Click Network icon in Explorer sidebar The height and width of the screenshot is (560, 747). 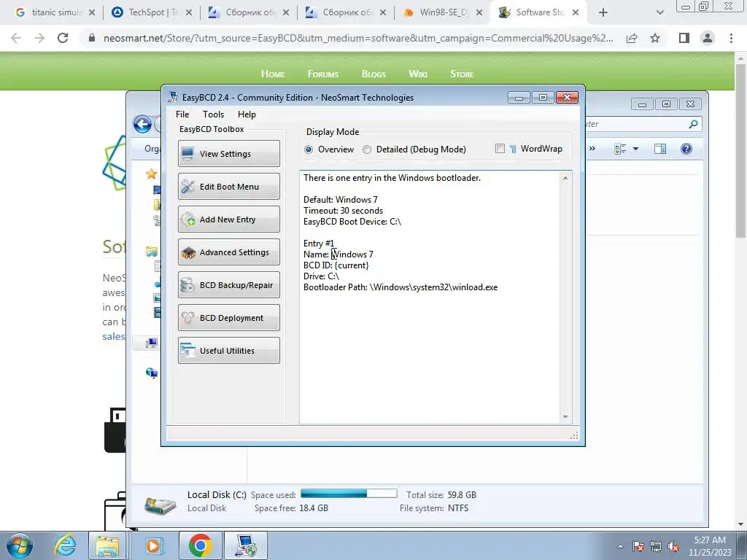[x=152, y=373]
